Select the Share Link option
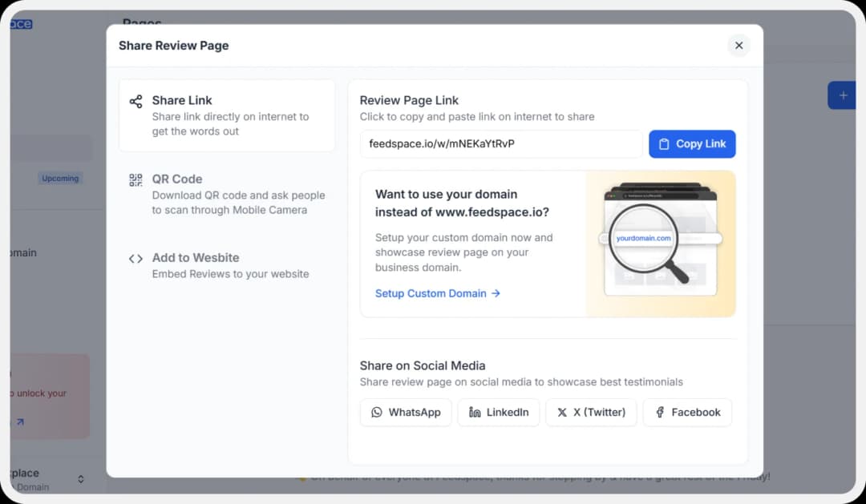Screen dimensions: 866x504 226,115
